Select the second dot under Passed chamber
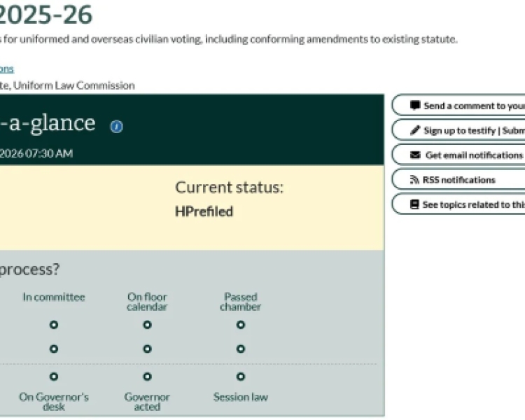Viewport: 525px width, 420px height. 240,349
